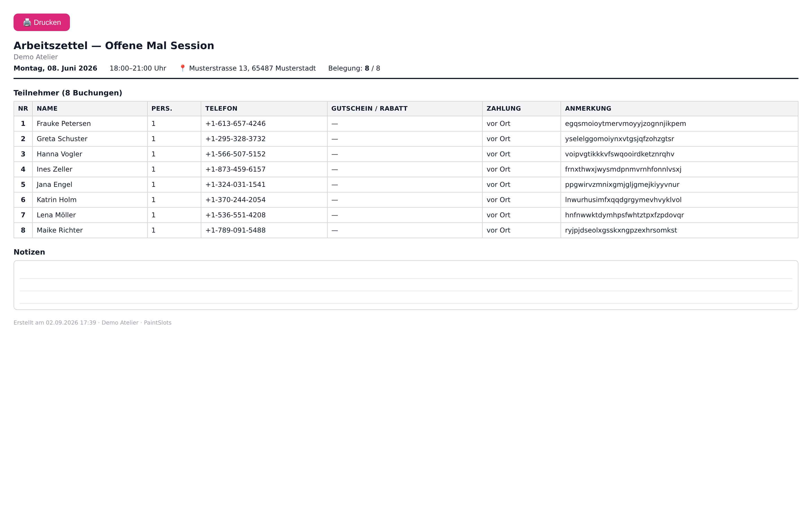Click the address Musterstrasse 13, 65487 Musterstadt
Image resolution: width=812 pixels, height=508 pixels.
coord(252,68)
